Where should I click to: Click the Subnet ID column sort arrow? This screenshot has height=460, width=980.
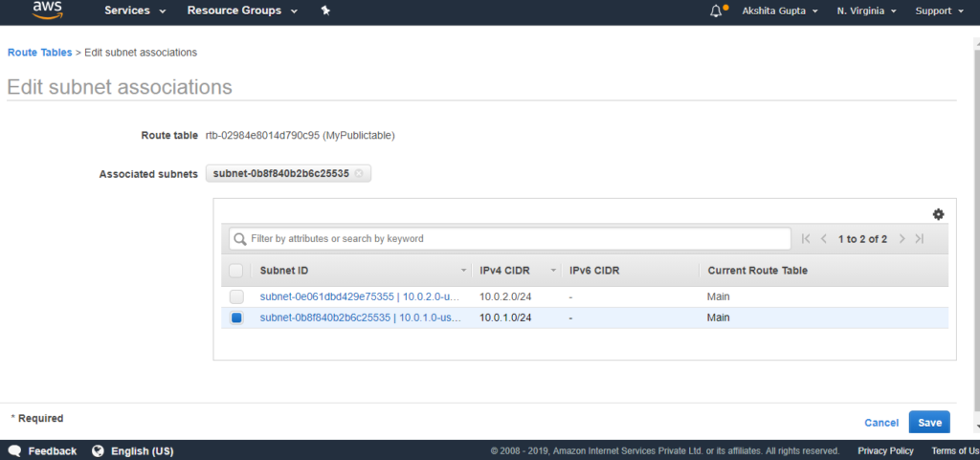click(463, 271)
